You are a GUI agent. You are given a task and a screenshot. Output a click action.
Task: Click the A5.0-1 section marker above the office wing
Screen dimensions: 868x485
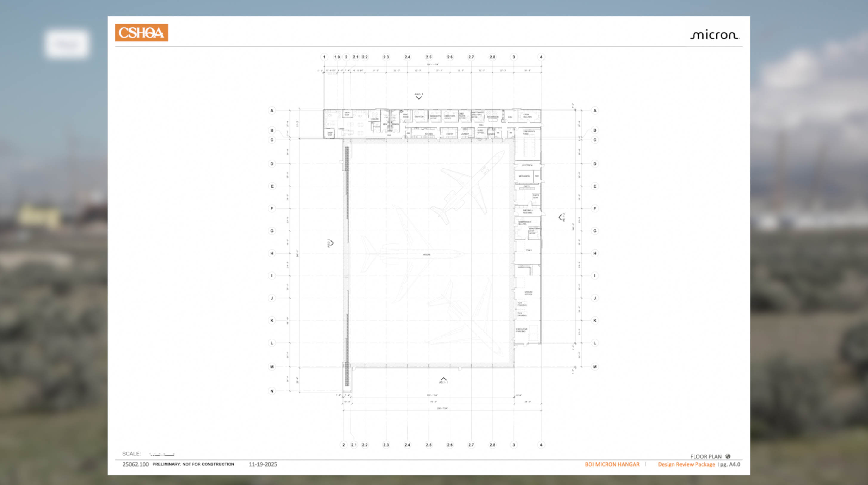click(x=418, y=96)
